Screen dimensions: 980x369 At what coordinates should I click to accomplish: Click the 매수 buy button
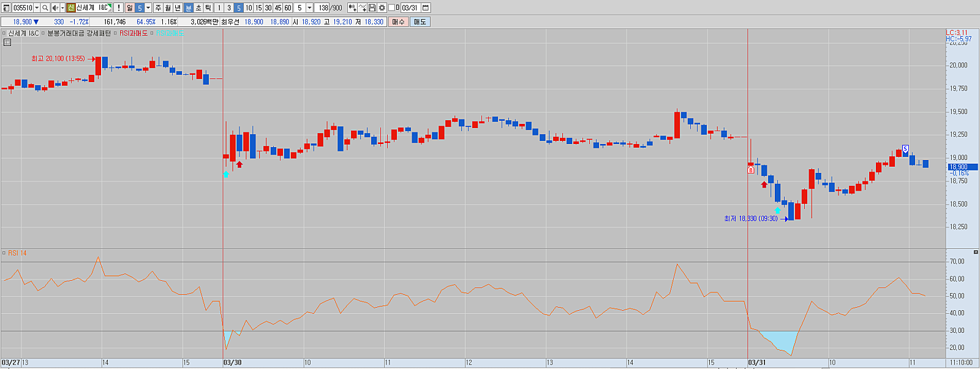point(398,21)
